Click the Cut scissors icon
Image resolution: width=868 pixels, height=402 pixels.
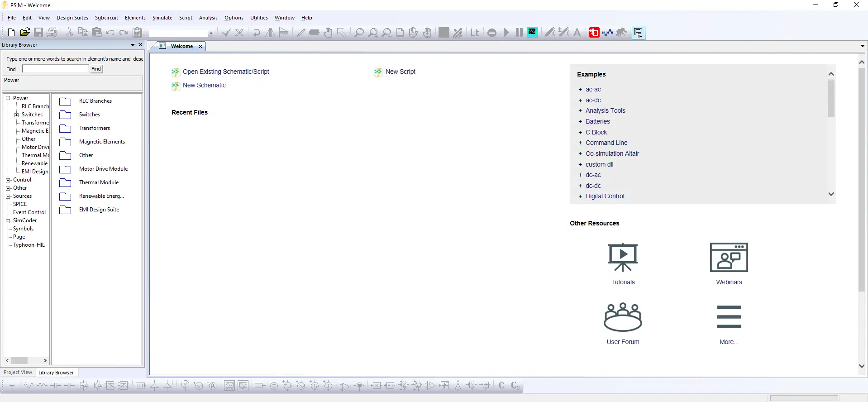tap(70, 33)
